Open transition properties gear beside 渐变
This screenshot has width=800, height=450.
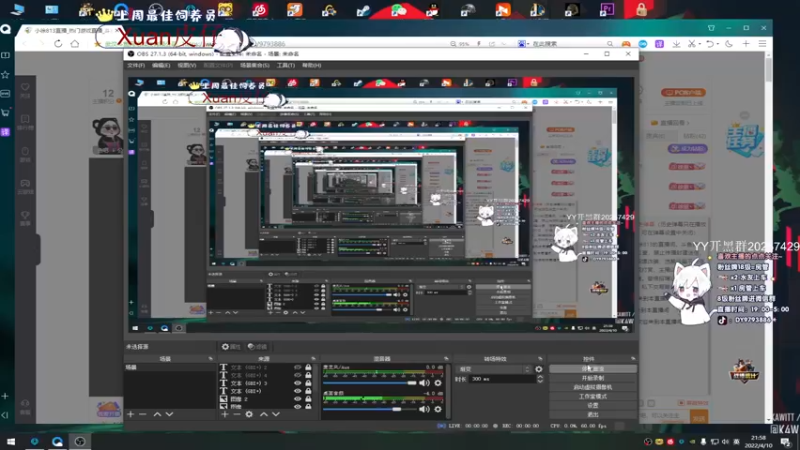coord(539,369)
